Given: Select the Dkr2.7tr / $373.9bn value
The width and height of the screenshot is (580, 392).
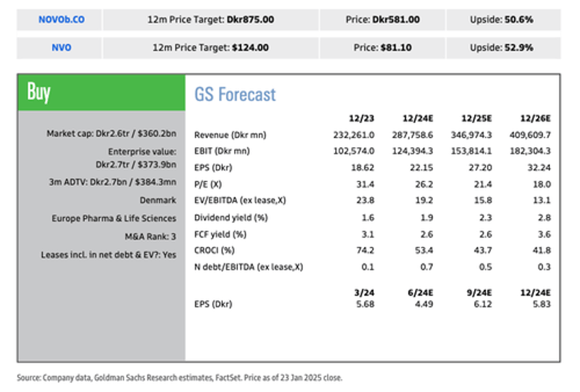Looking at the screenshot, I should [135, 165].
